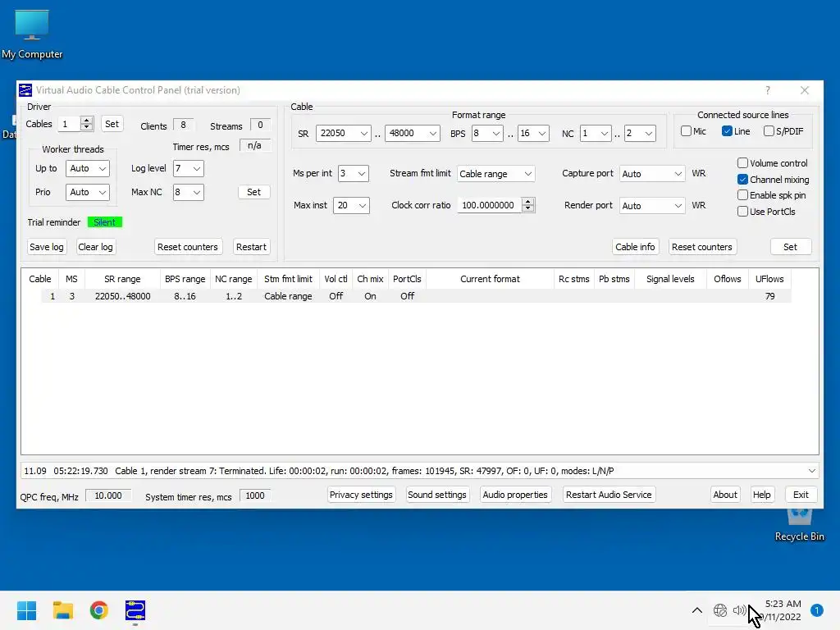Open Stream fmt limit dropdown
The image size is (840, 630).
coord(495,174)
